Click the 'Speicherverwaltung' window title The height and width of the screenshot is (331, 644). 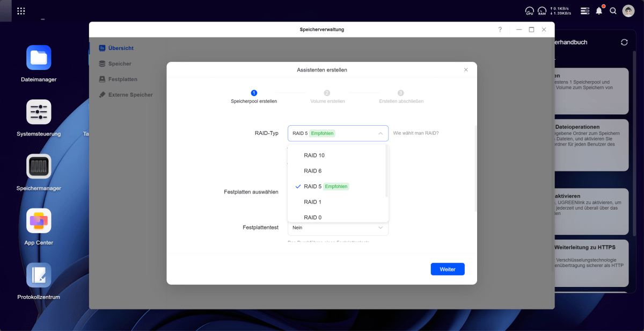(322, 30)
